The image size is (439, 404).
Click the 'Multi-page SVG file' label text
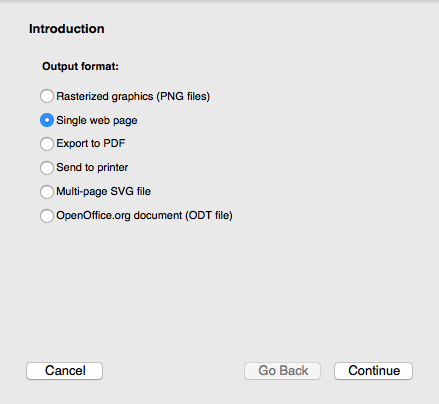click(103, 191)
